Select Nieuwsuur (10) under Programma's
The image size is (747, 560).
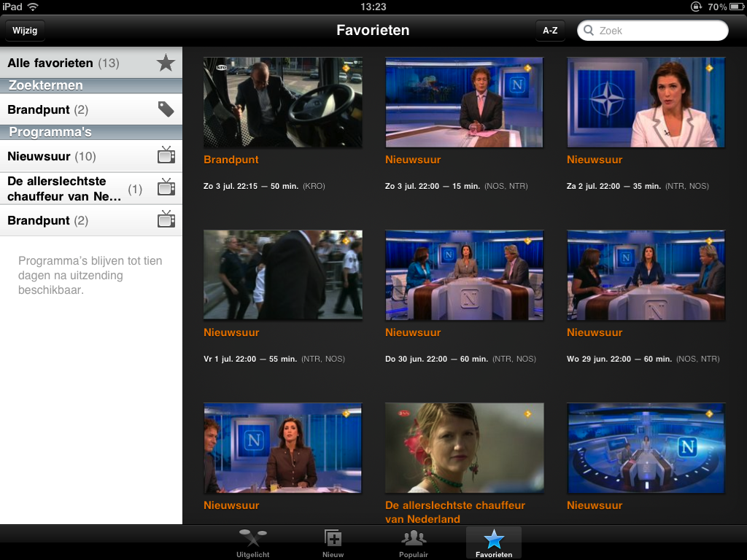(x=91, y=156)
